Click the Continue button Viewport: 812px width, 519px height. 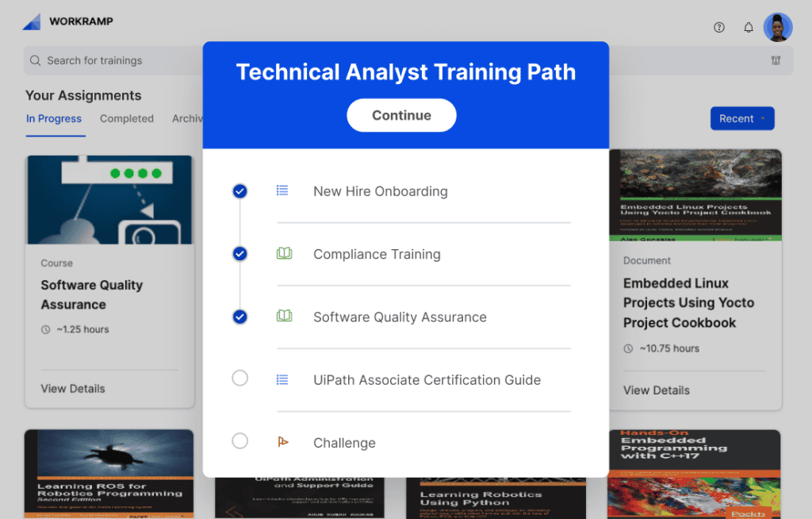pyautogui.click(x=401, y=115)
